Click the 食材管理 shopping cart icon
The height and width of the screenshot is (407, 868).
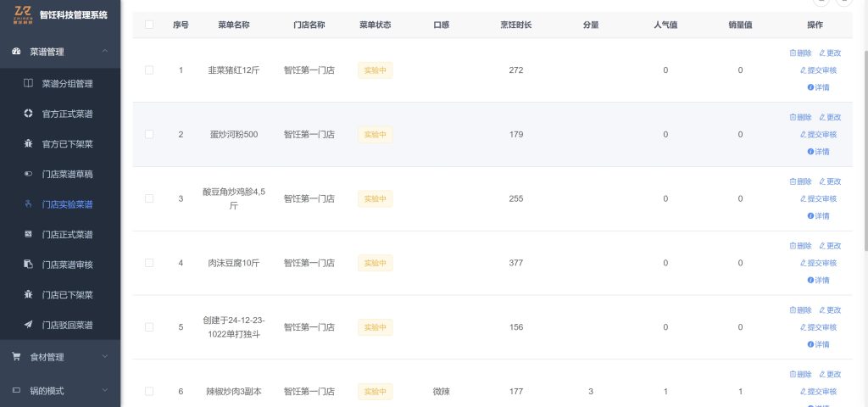16,357
